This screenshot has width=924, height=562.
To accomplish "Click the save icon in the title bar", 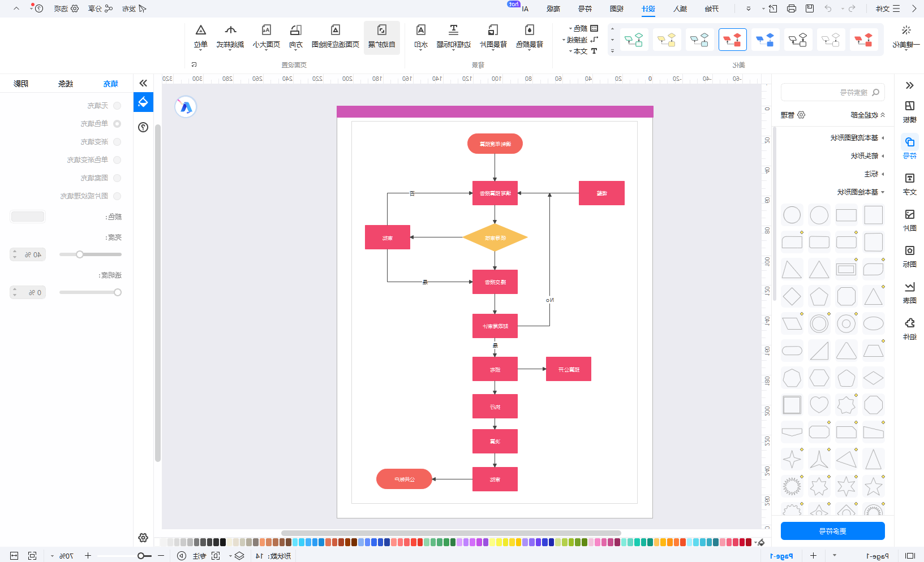I will click(810, 8).
